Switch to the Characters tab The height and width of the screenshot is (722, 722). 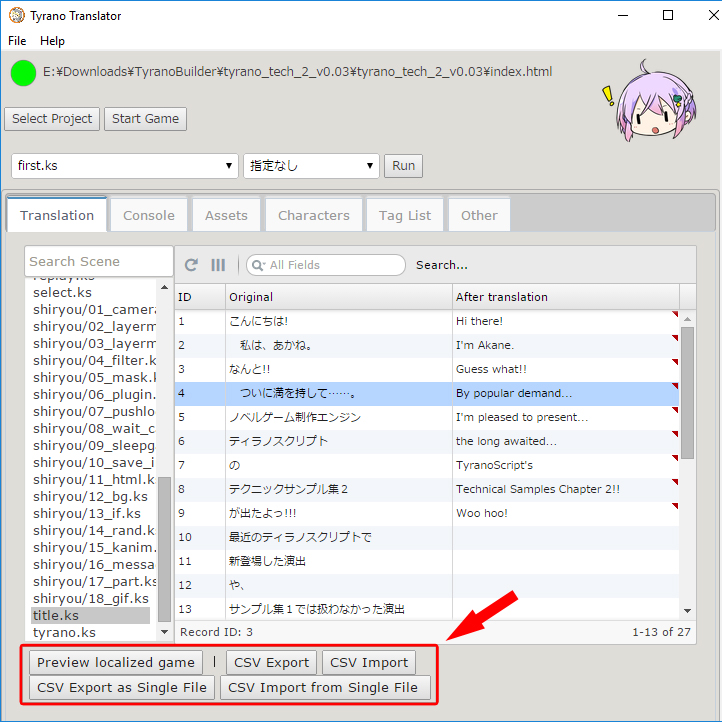point(314,215)
